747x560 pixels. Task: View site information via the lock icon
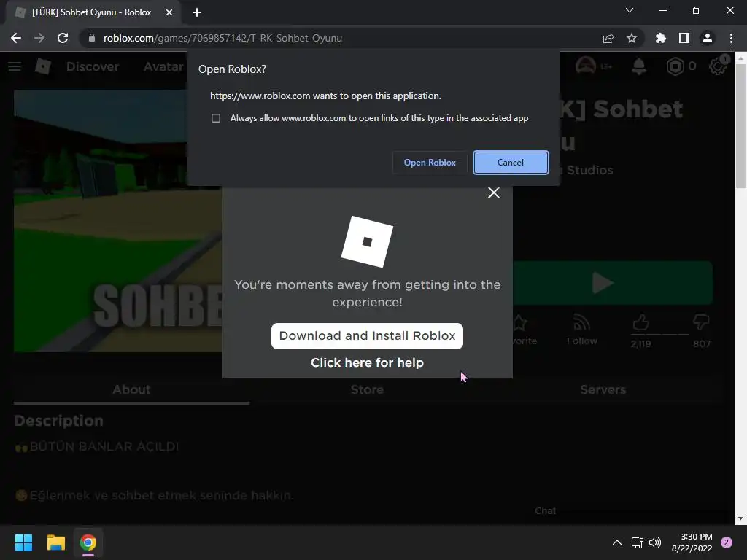coord(92,38)
